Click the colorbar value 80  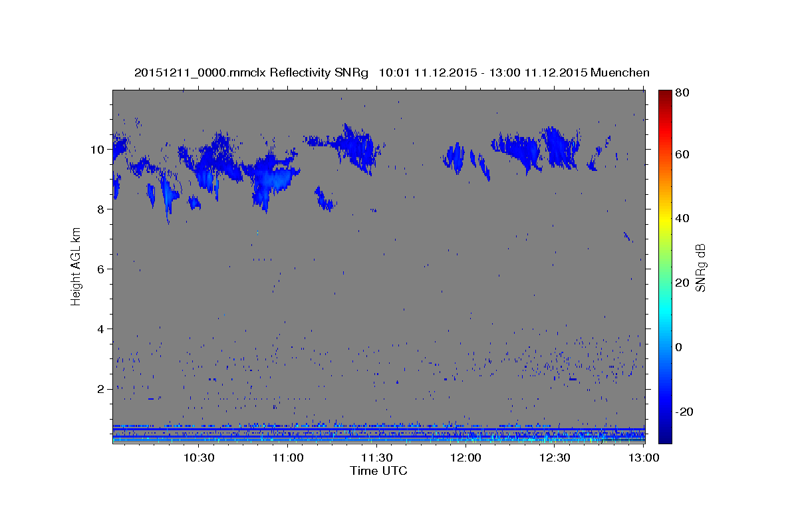tap(682, 93)
